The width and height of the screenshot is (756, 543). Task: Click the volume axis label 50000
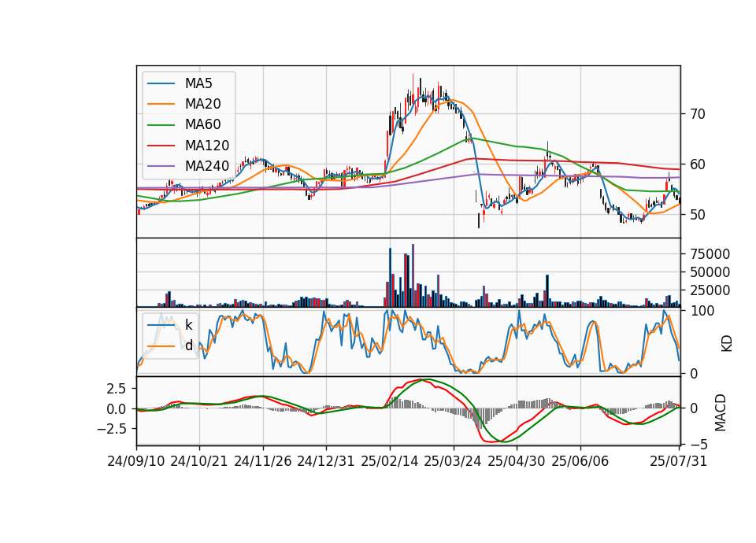710,272
